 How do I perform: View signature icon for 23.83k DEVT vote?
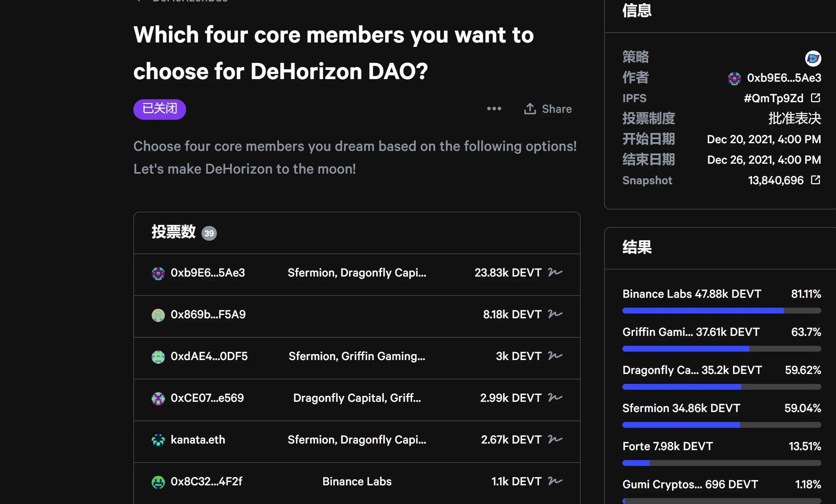pos(555,272)
